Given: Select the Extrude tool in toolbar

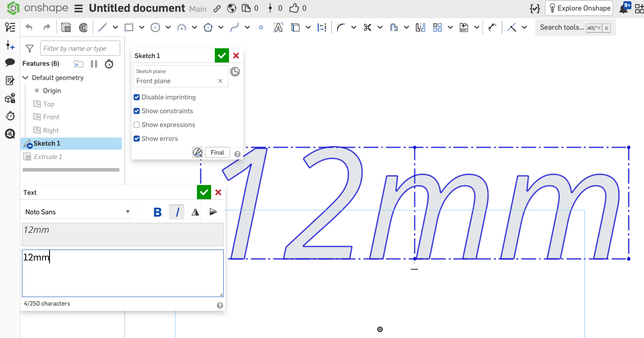Looking at the screenshot, I should [x=66, y=27].
